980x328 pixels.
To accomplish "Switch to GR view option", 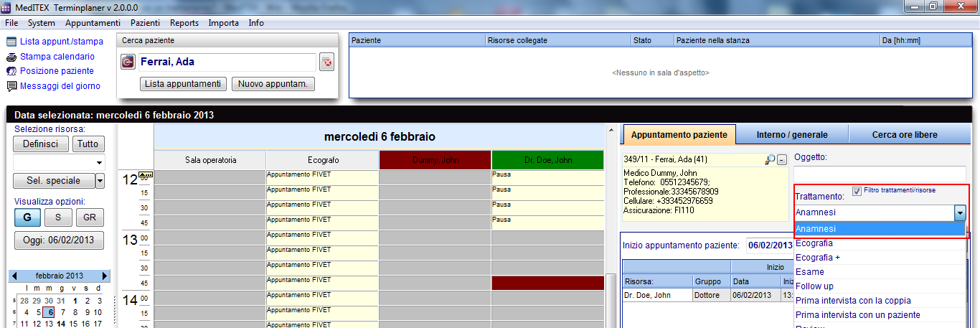I will (90, 217).
